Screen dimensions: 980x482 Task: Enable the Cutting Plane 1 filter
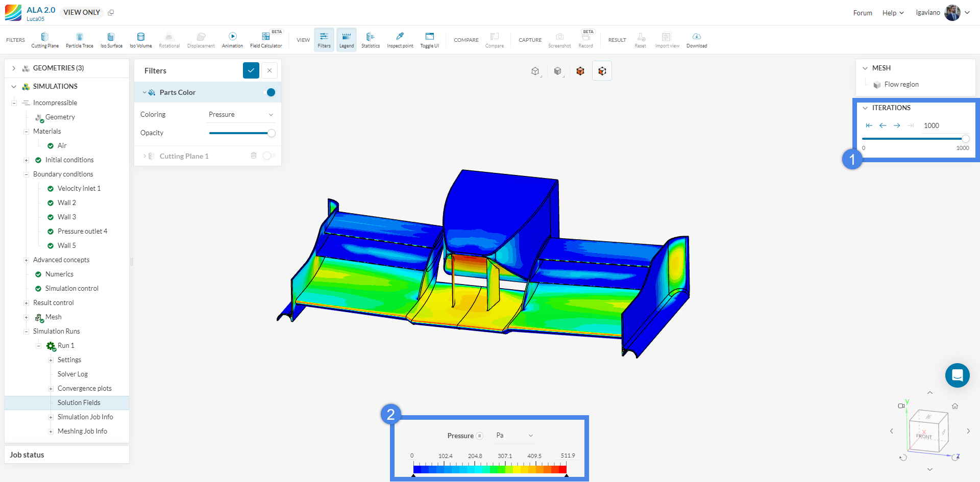269,156
